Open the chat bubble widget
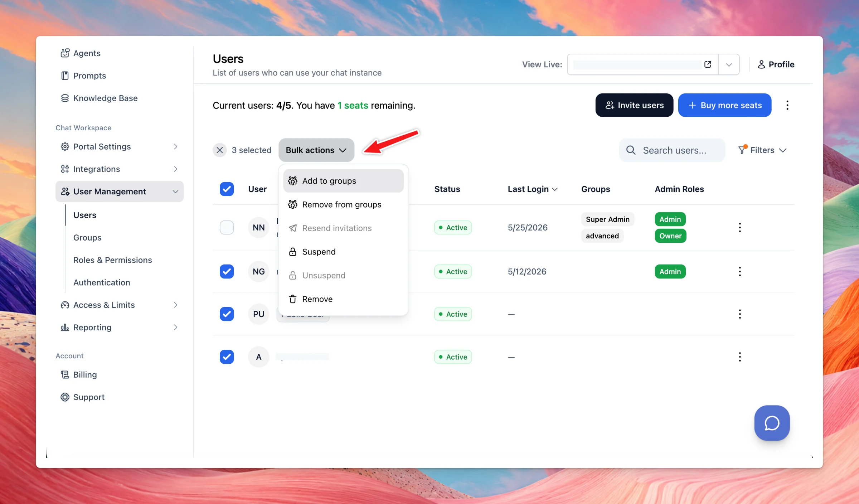The height and width of the screenshot is (504, 859). coord(772,423)
